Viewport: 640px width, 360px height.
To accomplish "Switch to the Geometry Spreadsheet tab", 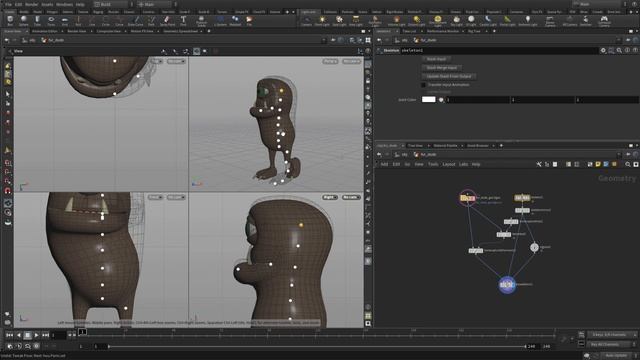I will coord(180,31).
